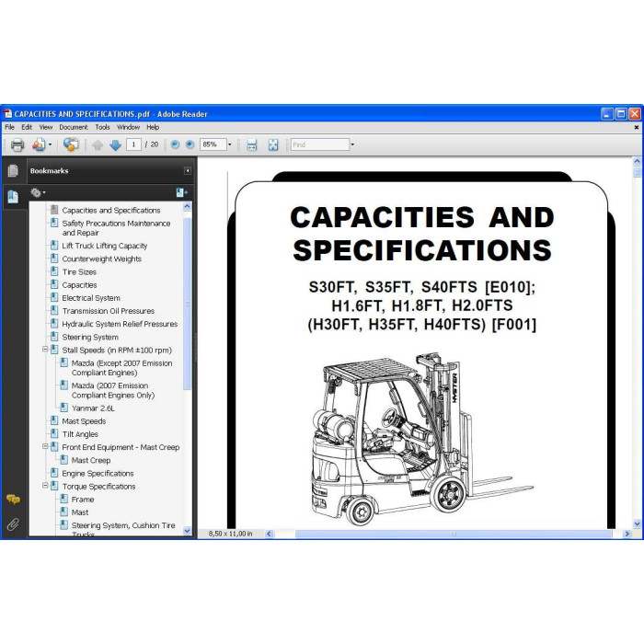
Task: Open the zoom percentage dropdown arrow
Action: [x=230, y=144]
